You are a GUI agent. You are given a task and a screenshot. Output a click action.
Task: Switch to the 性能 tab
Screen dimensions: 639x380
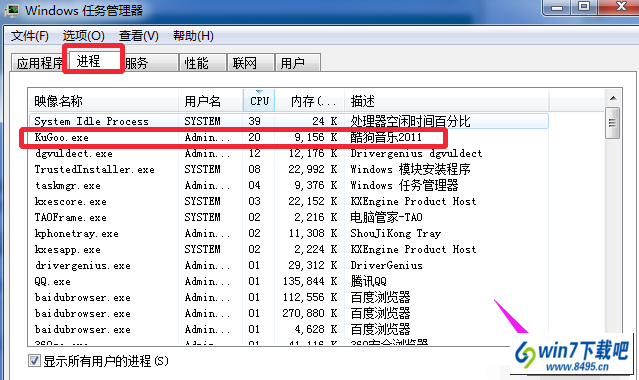[x=203, y=63]
